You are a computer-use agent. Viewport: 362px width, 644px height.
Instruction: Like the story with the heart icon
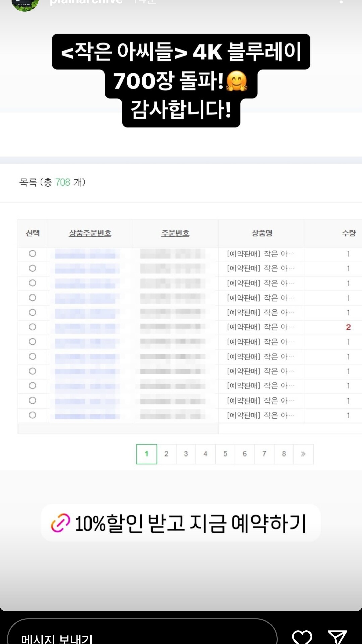point(302,636)
